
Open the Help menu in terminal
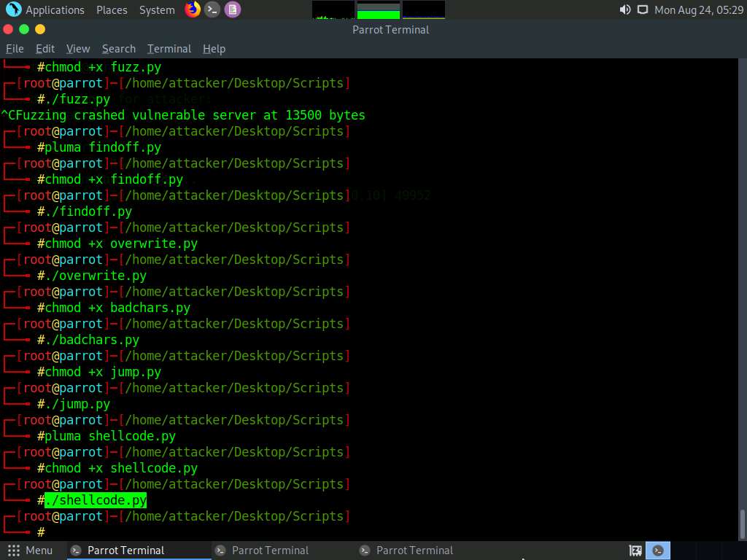[214, 49]
